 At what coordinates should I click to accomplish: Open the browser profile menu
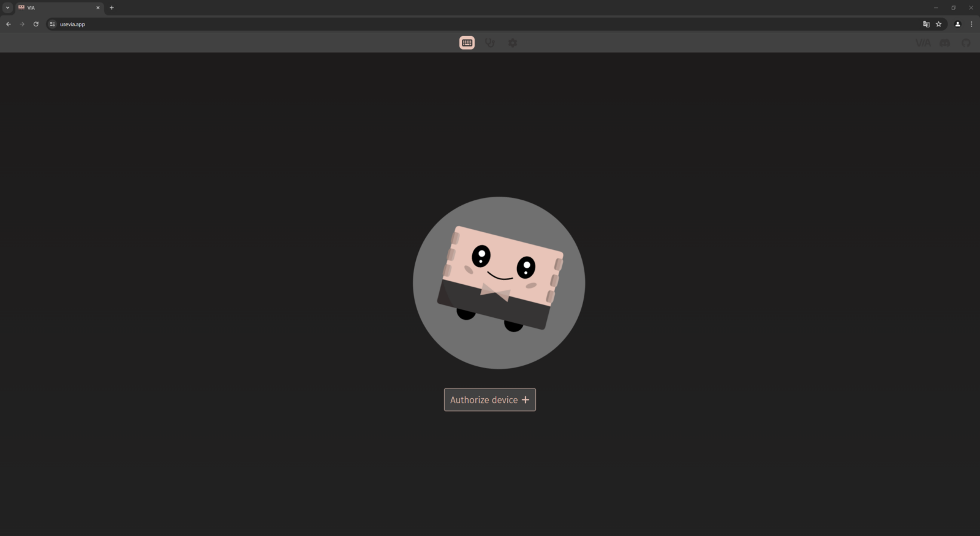tap(958, 24)
